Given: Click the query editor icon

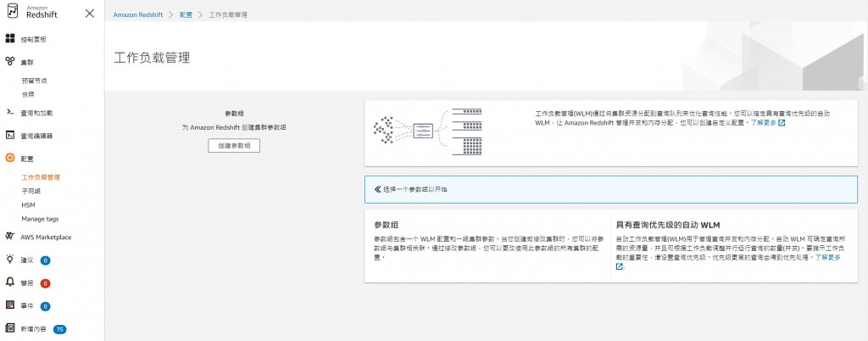Looking at the screenshot, I should pos(10,135).
